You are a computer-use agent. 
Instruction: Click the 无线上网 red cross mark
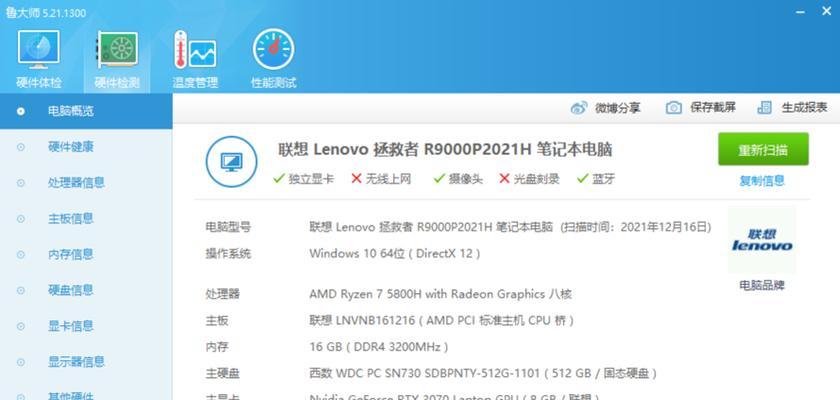357,178
